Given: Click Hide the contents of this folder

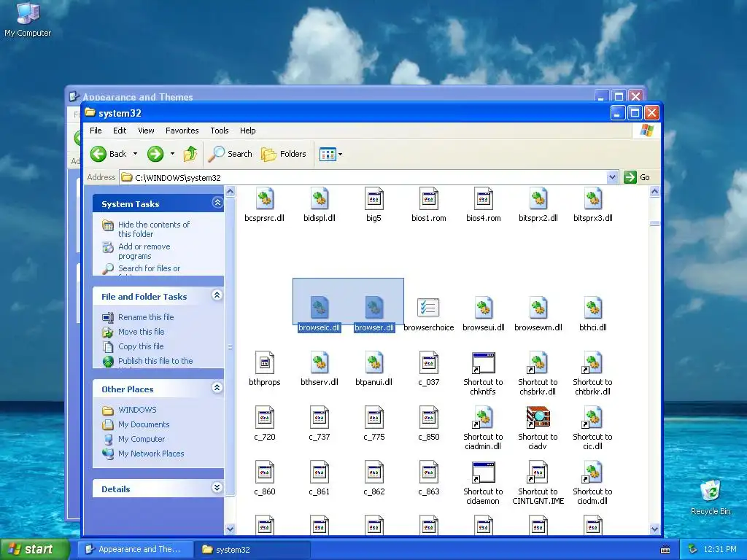Looking at the screenshot, I should (153, 229).
